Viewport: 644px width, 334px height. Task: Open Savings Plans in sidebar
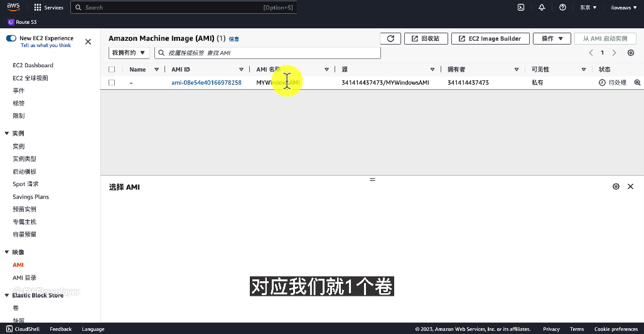(x=31, y=197)
